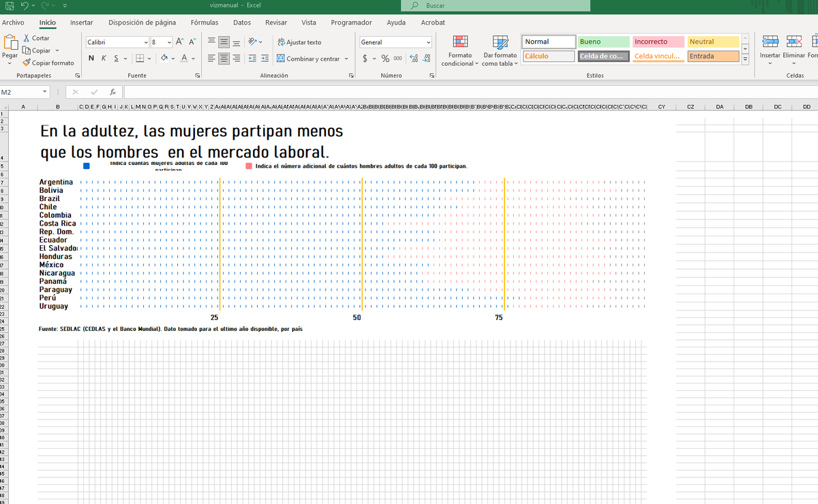Apply accounting currency format $
Image resolution: width=818 pixels, height=504 pixels.
point(365,59)
